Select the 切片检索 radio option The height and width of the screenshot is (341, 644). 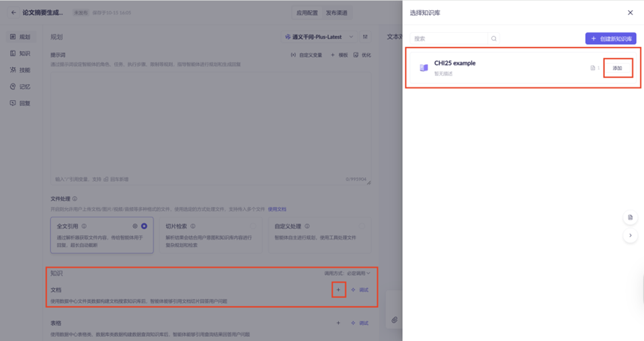[x=253, y=226]
